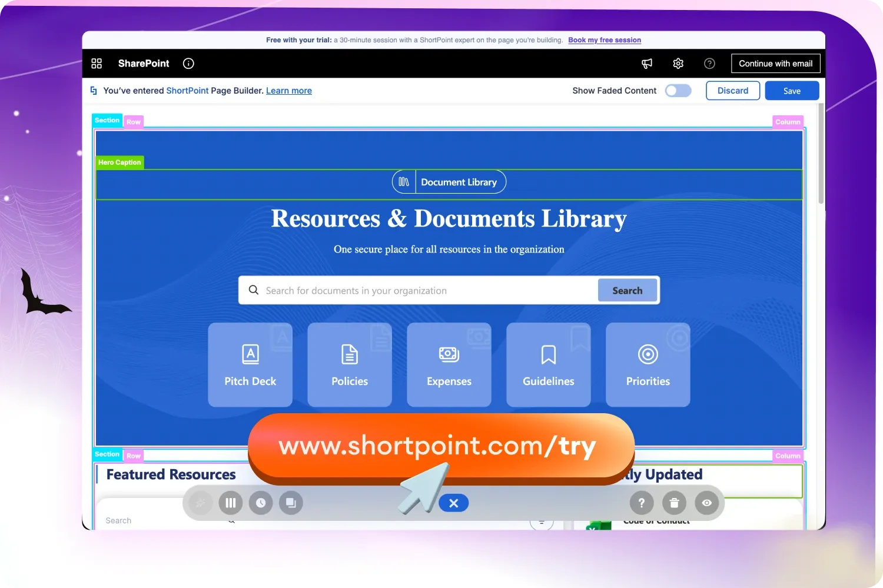Close the toolbar with blue X button

click(453, 503)
